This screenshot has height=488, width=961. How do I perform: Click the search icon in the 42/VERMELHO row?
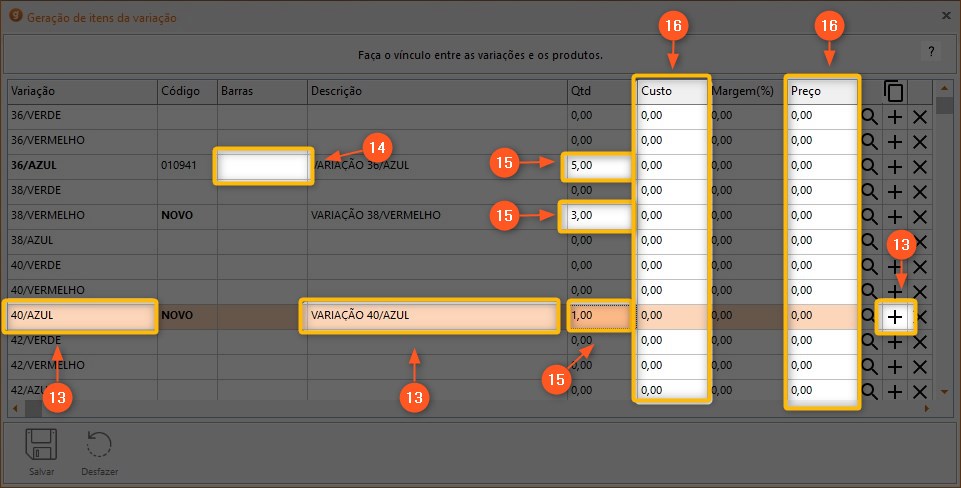pyautogui.click(x=870, y=366)
